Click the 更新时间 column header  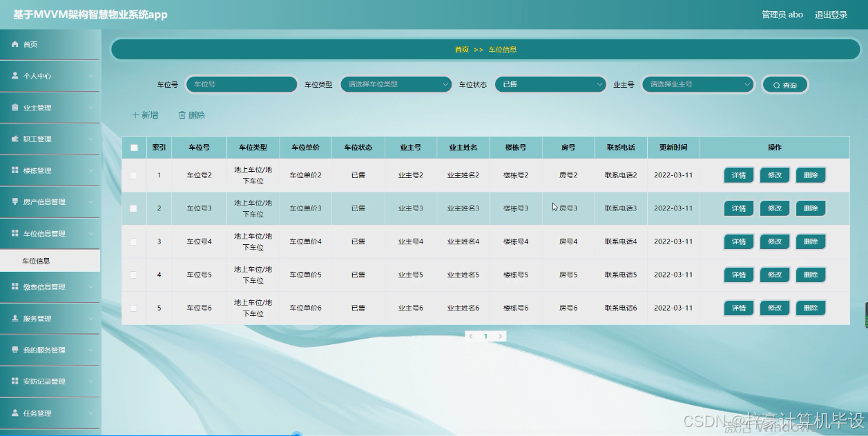[673, 148]
